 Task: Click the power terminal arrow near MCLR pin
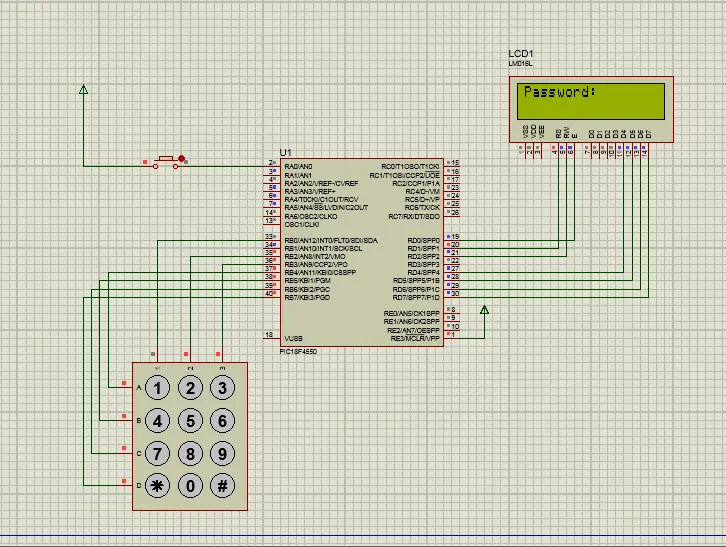[x=484, y=310]
